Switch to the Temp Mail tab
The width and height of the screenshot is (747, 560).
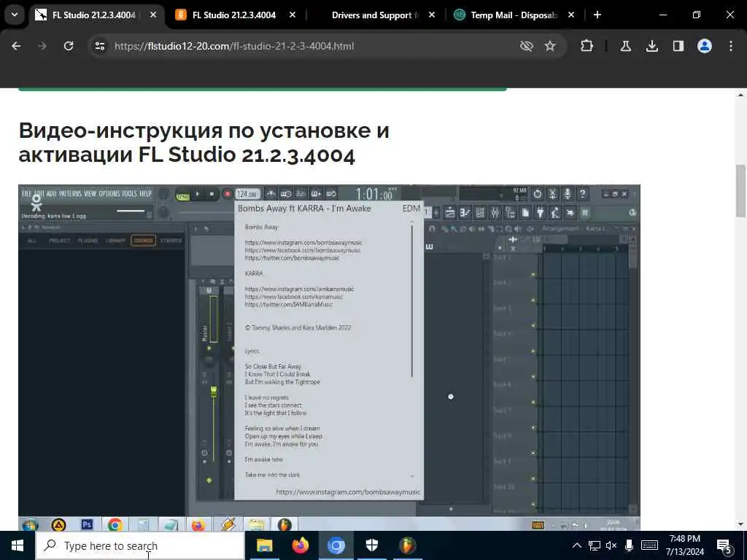click(514, 15)
